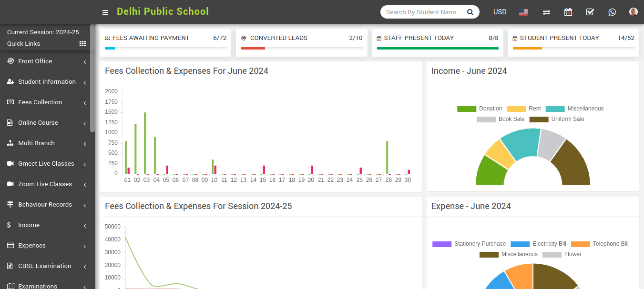Expand the Behaviour Records menu
644x289 pixels.
pos(46,205)
